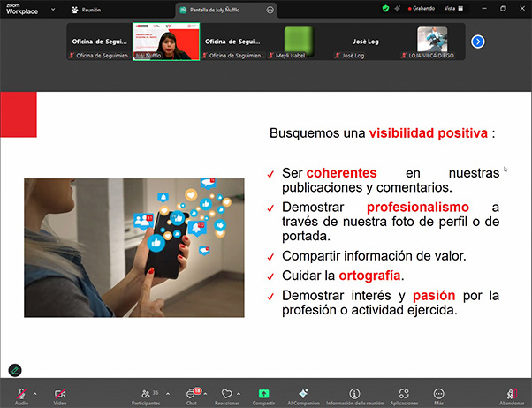
Task: Expand the reactions options arrow
Action: [x=239, y=394]
